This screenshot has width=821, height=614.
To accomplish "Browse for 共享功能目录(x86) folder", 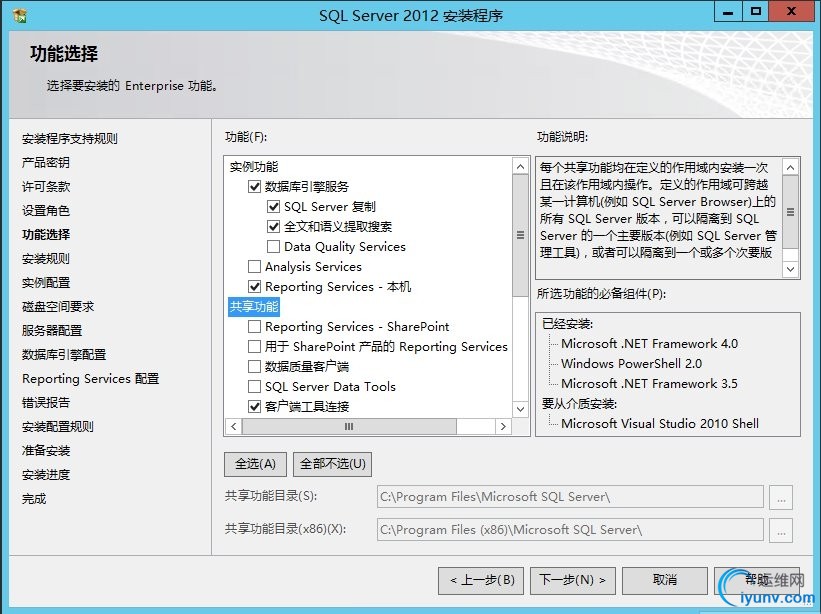I will click(781, 530).
